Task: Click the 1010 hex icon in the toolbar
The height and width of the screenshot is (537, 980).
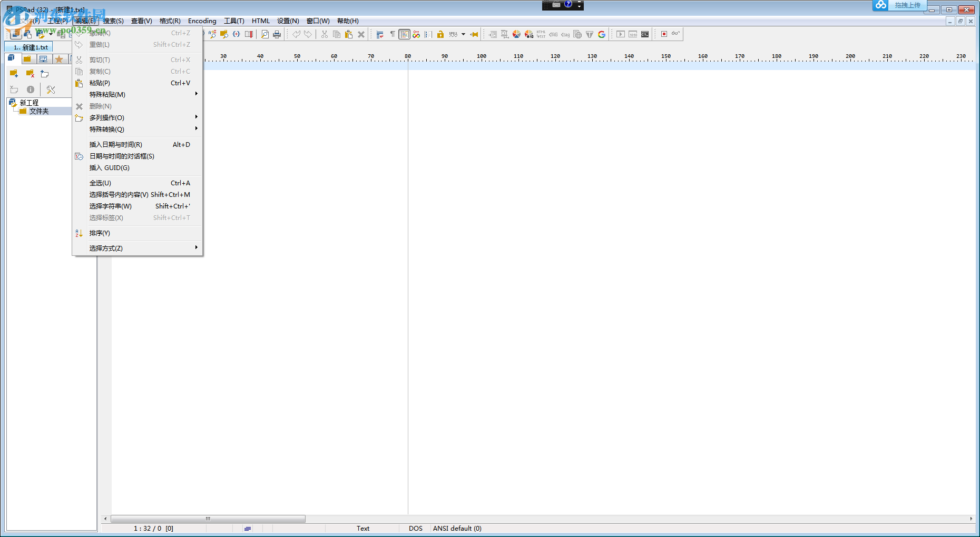Action: pyautogui.click(x=633, y=34)
